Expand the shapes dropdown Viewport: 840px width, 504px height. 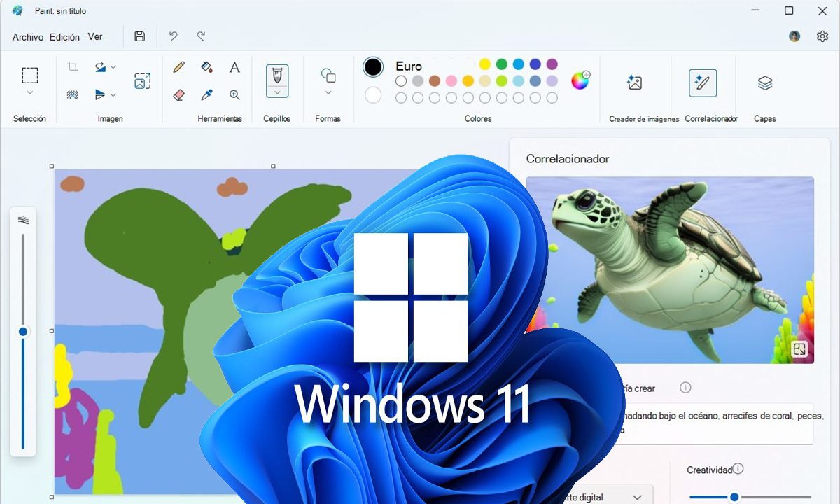point(328,92)
